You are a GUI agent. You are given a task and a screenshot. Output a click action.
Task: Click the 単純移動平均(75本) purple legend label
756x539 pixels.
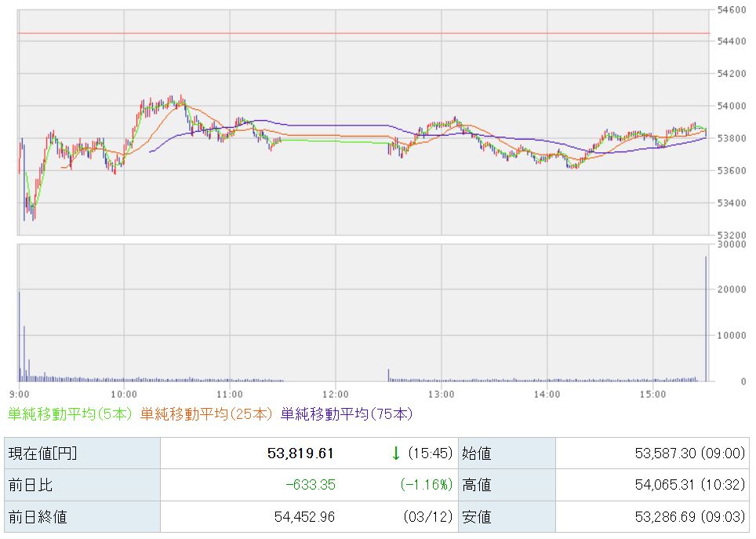point(347,413)
